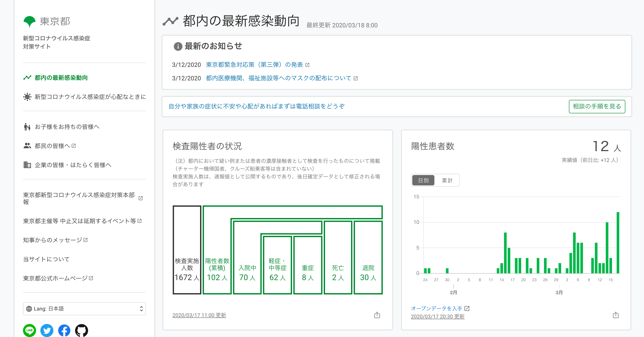Open 企業の皆様・はたらく皆様へ page
Screen dimensions: 644x337
click(x=73, y=165)
